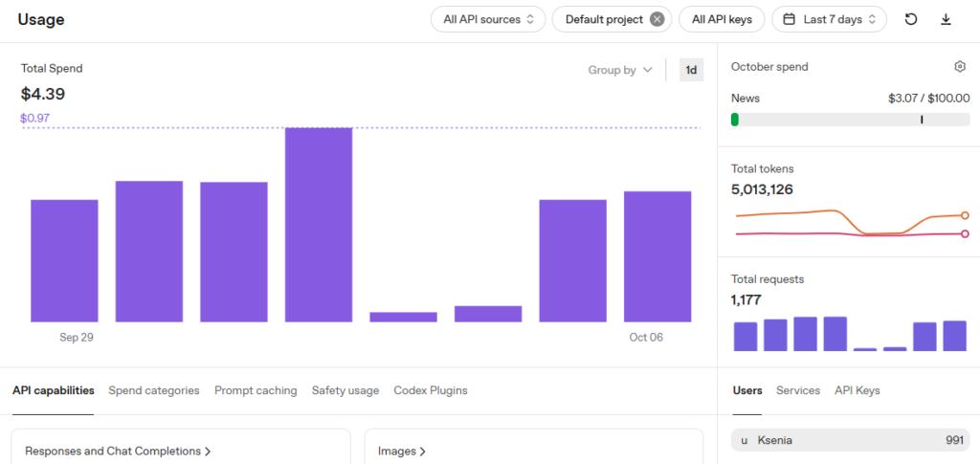Switch to API capabilities tab
The width and height of the screenshot is (980, 464).
[54, 390]
